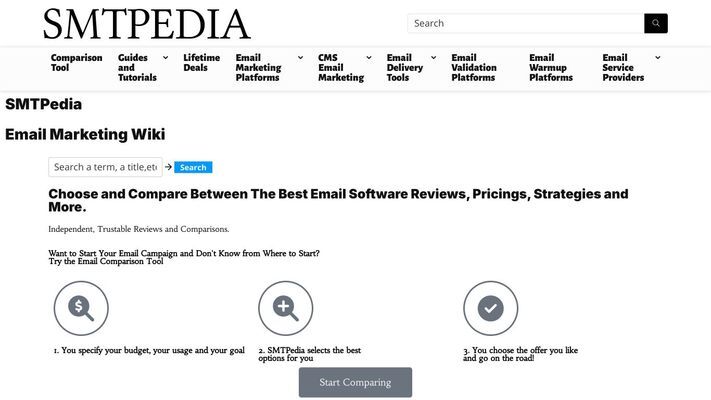This screenshot has height=400, width=711.
Task: Click the 'Email Marketing Wiki' heading
Action: point(85,134)
